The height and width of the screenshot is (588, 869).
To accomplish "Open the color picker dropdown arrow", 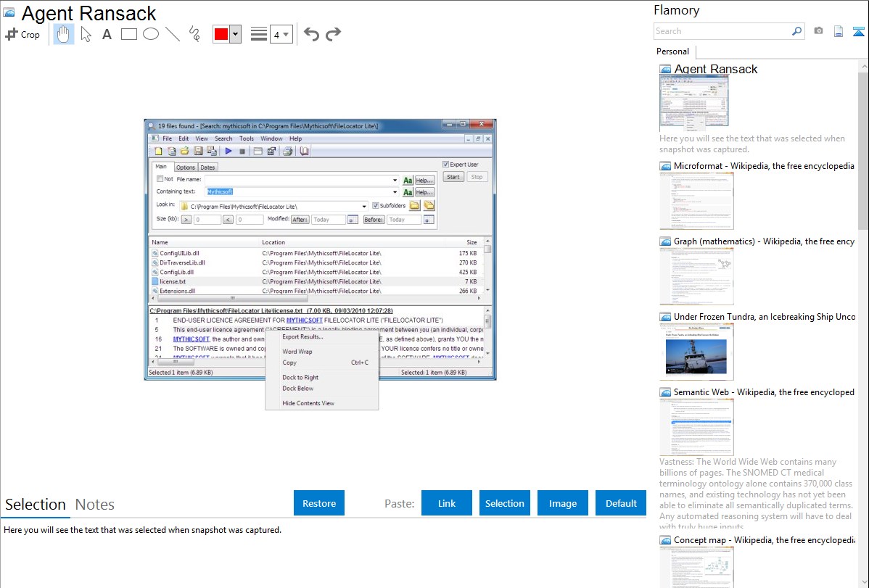I will pyautogui.click(x=236, y=34).
